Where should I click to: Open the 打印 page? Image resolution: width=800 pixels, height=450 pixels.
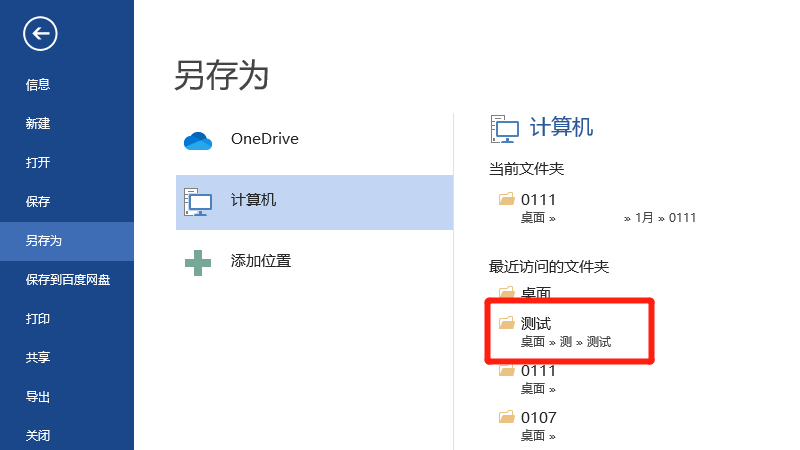38,319
